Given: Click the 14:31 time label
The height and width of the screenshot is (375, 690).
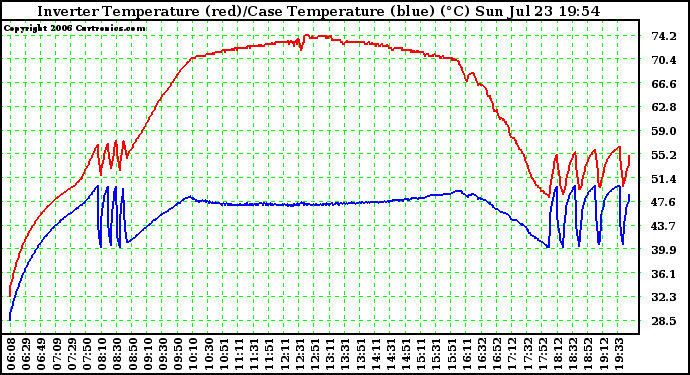Looking at the screenshot, I should pyautogui.click(x=391, y=354).
